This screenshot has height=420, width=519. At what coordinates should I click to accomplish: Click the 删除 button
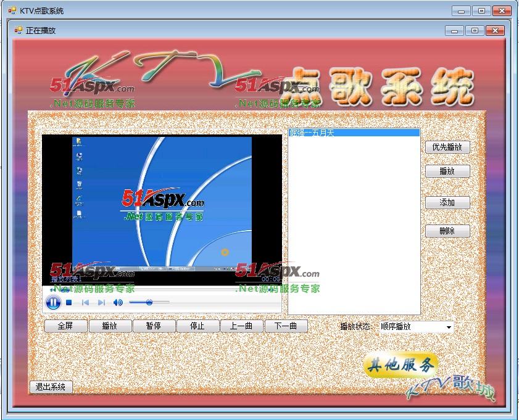(447, 231)
